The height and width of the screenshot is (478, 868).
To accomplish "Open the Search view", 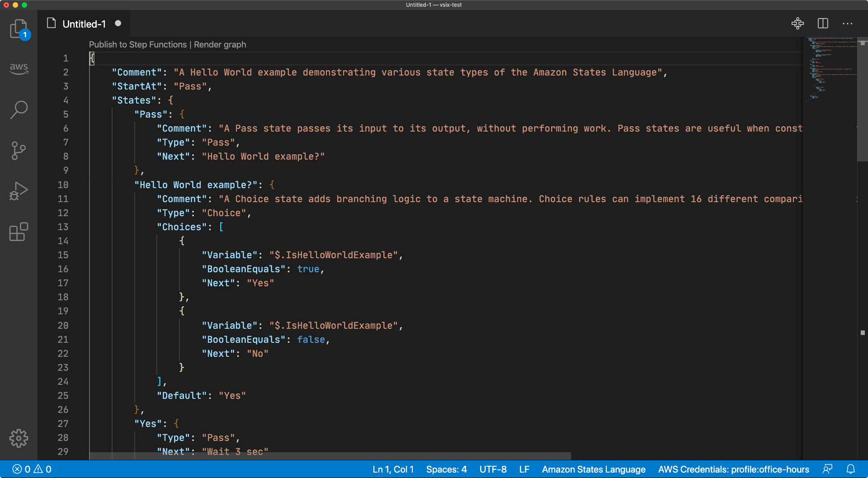I will coord(19,109).
